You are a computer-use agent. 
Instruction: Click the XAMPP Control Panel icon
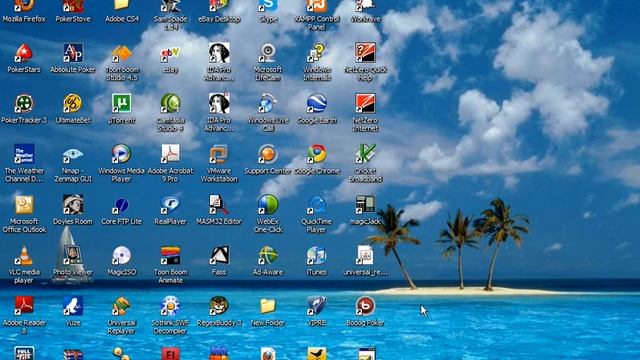[317, 6]
